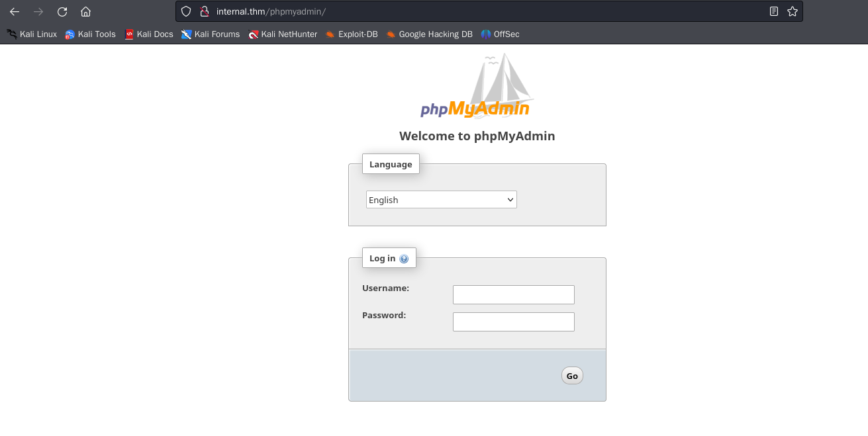
Task: Open the Kali Linux bookmark
Action: click(32, 34)
